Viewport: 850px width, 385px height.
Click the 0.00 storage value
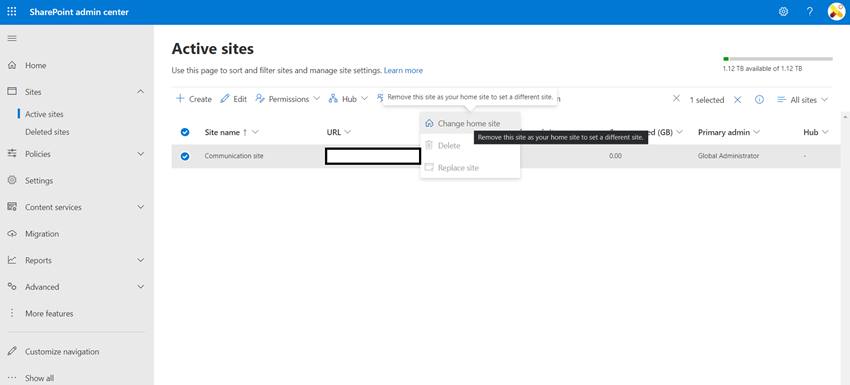pos(615,156)
